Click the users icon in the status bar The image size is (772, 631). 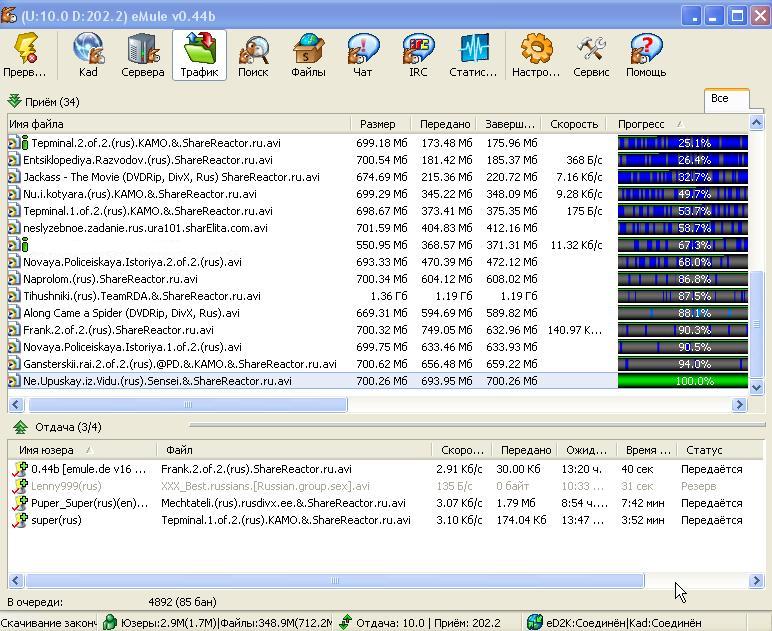(110, 622)
